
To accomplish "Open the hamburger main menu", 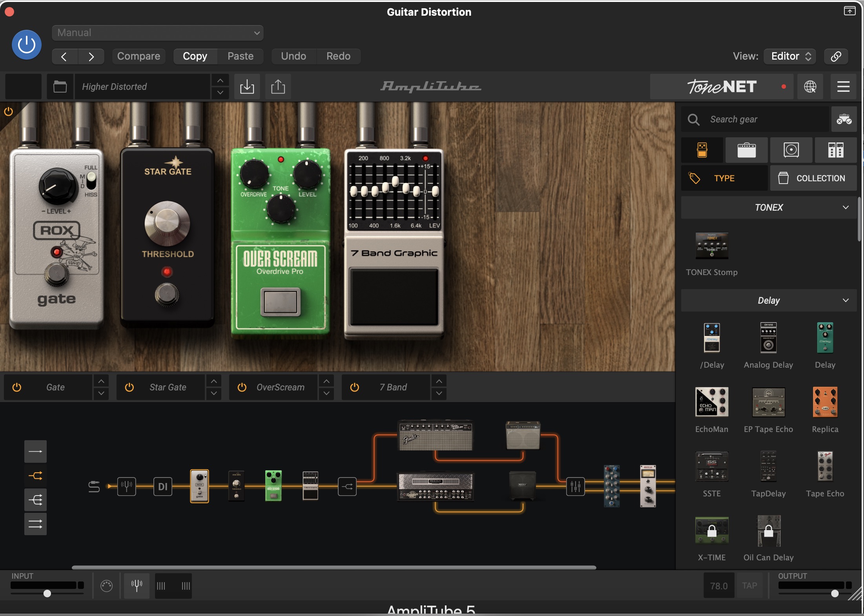I will (843, 86).
